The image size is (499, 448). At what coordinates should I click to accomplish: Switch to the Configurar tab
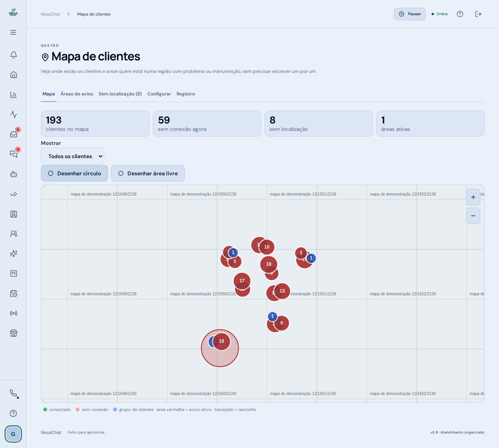click(x=159, y=94)
